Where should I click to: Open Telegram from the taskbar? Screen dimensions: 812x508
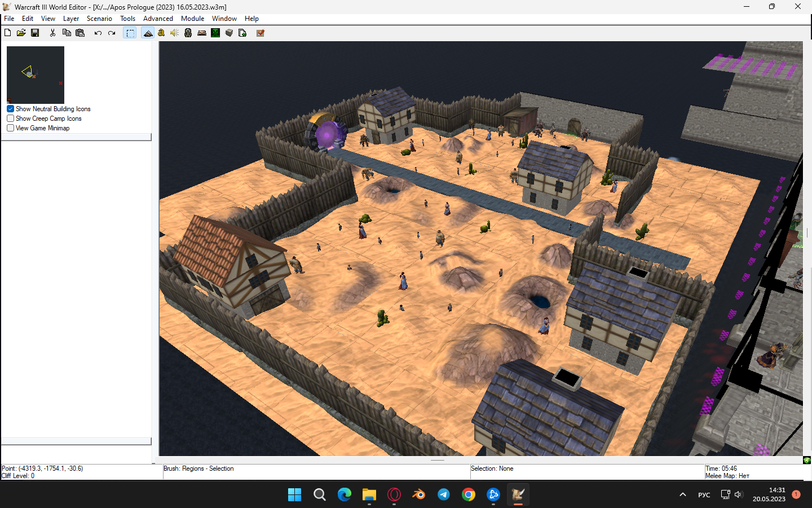pyautogui.click(x=444, y=494)
